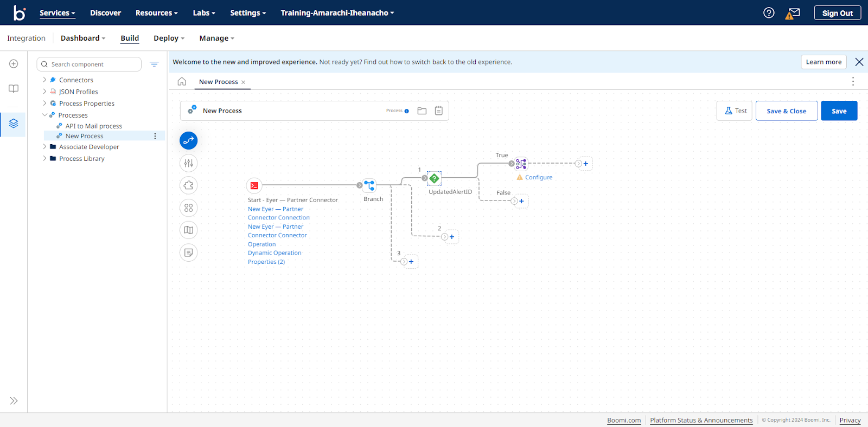Select the red Start shape on canvas
The image size is (868, 427).
click(254, 185)
